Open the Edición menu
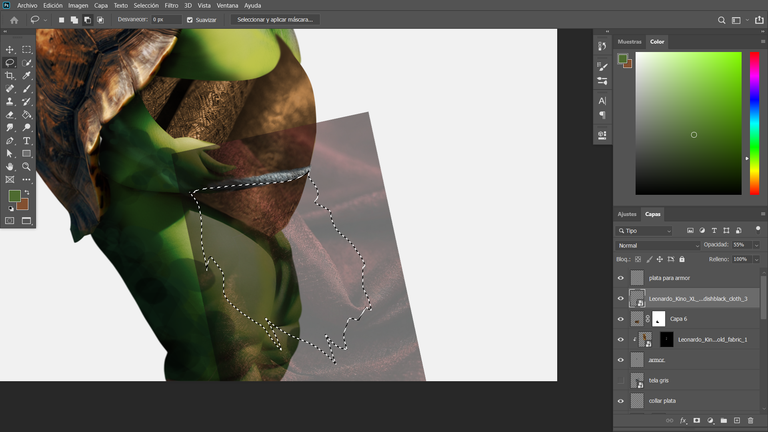Image resolution: width=768 pixels, height=432 pixels. [x=52, y=5]
